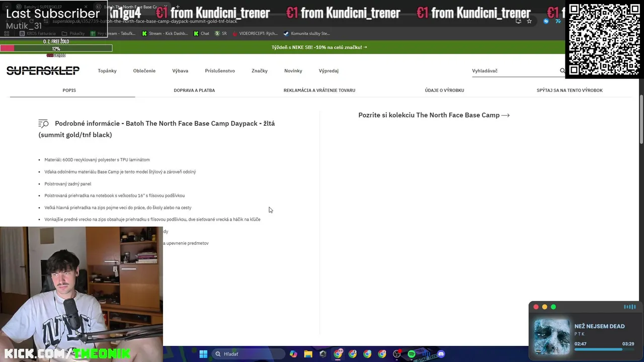Click the 'Polstrovaná priehradka na notebook' line
The image size is (644, 362).
pos(115,196)
